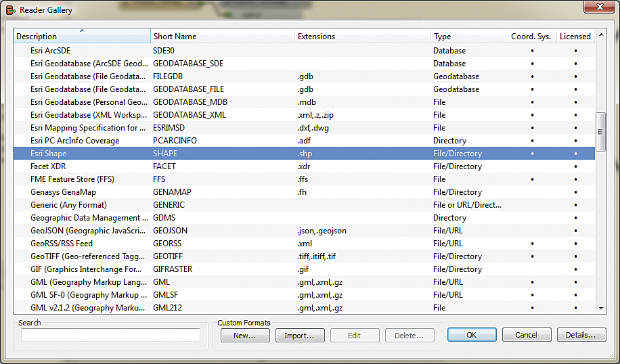Click the PCARCINFO short name cell
Screen dimensions: 620x364
pyautogui.click(x=175, y=141)
